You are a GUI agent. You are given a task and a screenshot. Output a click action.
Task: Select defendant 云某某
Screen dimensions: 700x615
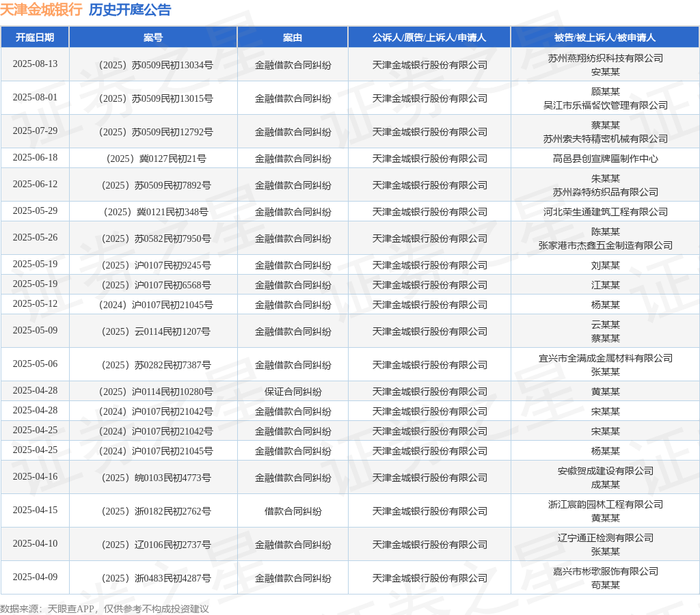(x=606, y=325)
